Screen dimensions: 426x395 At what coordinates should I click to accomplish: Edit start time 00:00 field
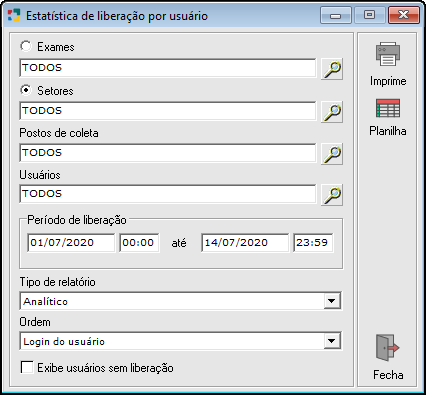(139, 243)
